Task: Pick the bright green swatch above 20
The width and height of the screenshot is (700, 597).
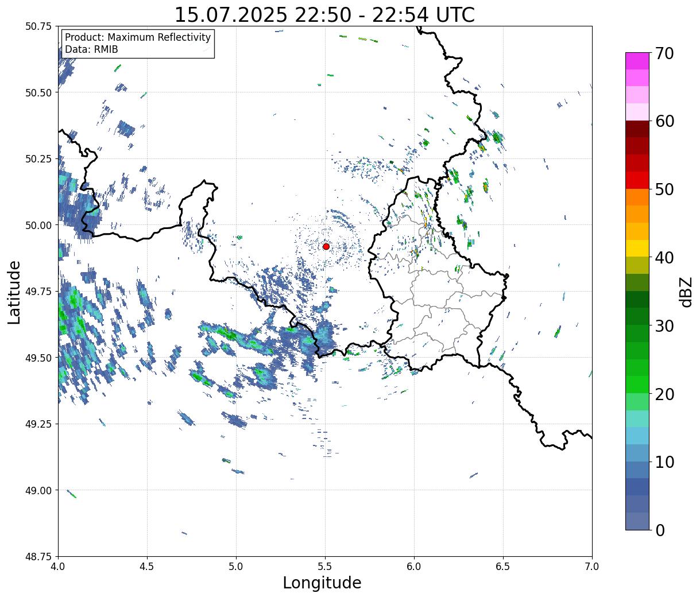Action: (637, 385)
